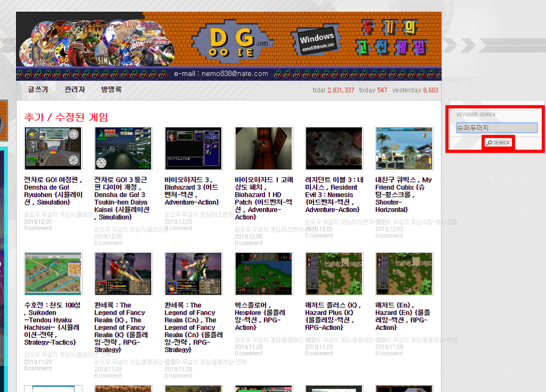Open thumbnail for 환세록 Fancy Realm (Cn)

point(194,274)
